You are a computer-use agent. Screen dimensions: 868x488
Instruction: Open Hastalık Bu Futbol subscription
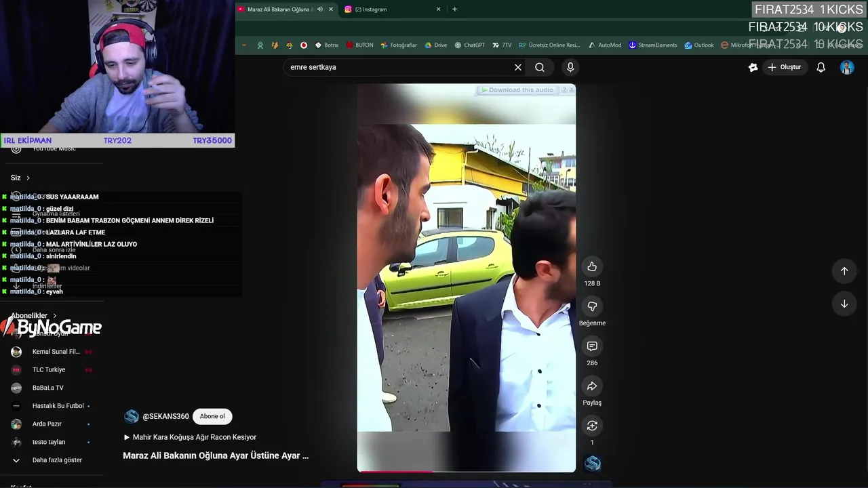(51, 406)
